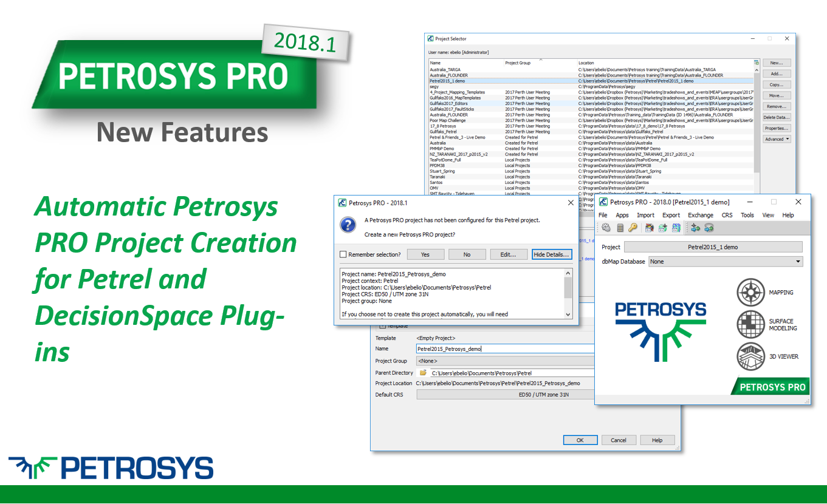Click the question mark icon in the dialog
This screenshot has height=504, width=827.
click(x=348, y=226)
